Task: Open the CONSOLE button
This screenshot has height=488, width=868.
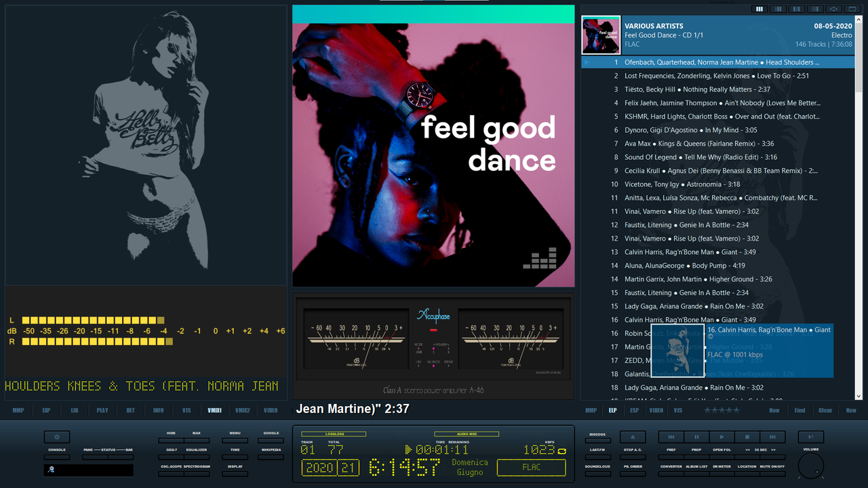Action: [x=57, y=457]
